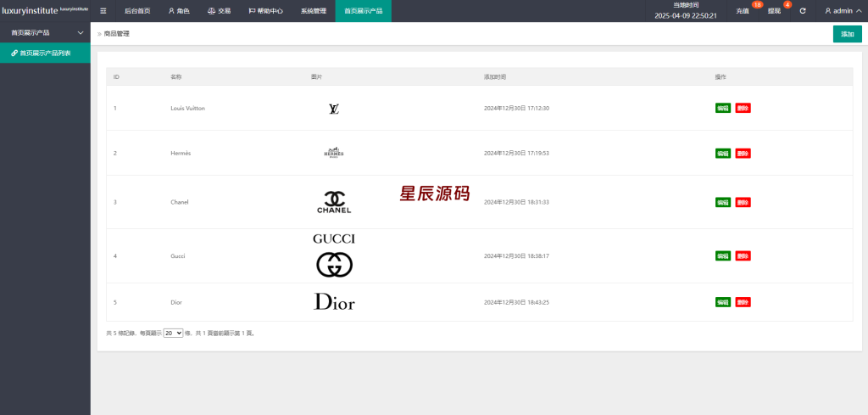Click the 操作 column header
This screenshot has width=868, height=415.
coord(721,76)
